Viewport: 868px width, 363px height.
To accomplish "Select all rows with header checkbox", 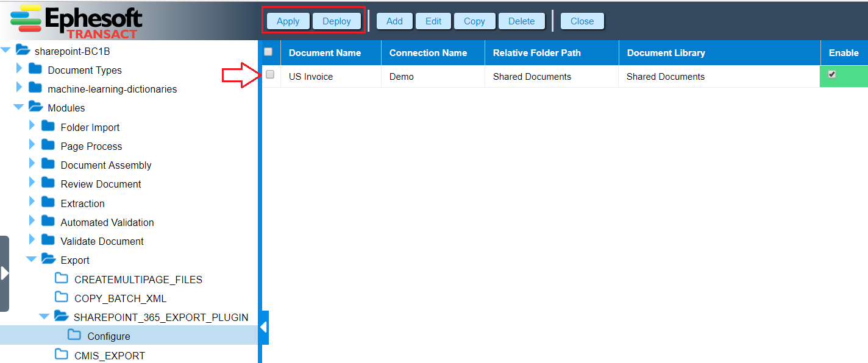I will click(268, 52).
